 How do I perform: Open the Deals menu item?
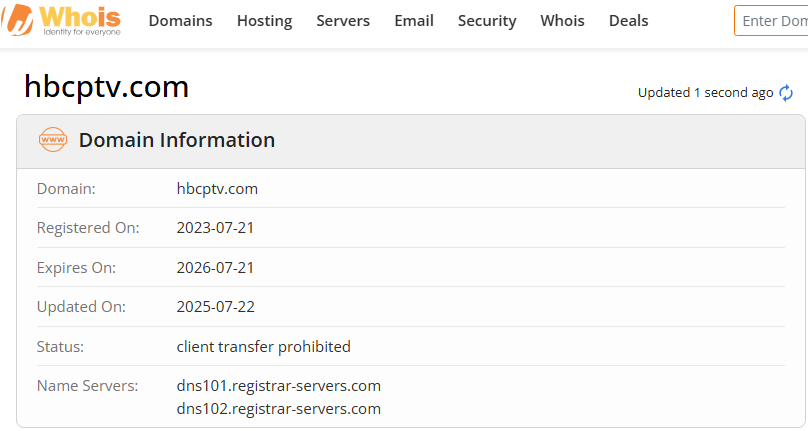tap(628, 20)
